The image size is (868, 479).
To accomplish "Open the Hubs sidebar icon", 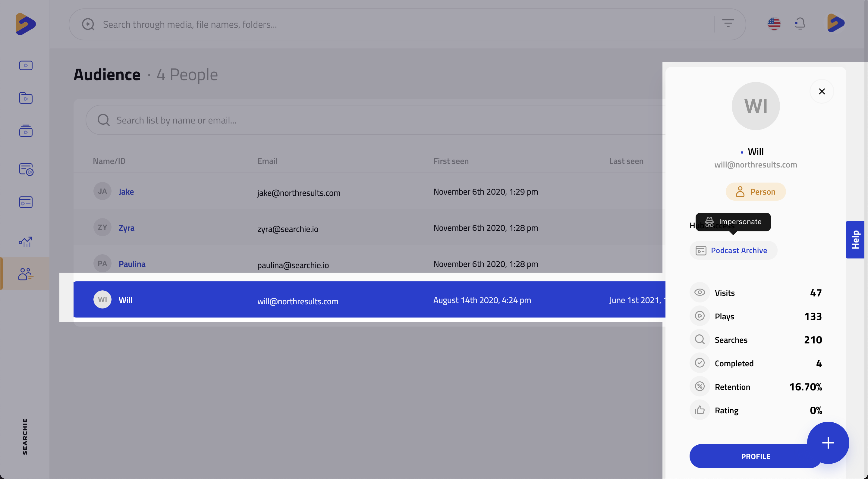I will pos(26,202).
